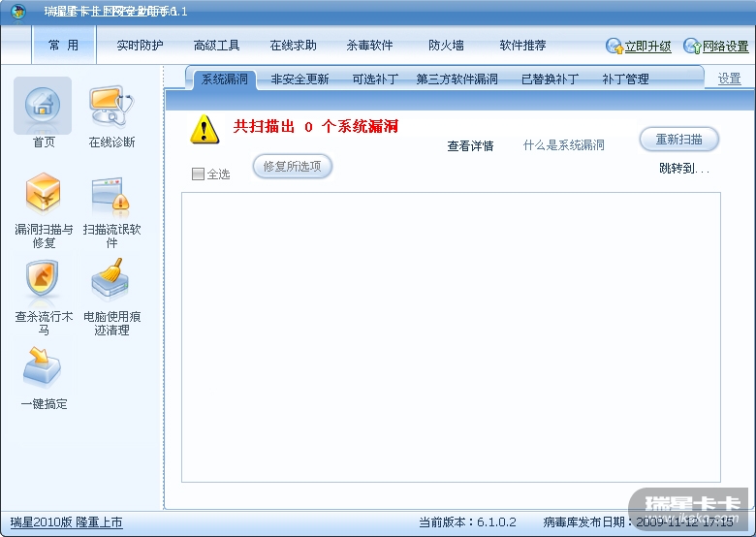Open the 可选补丁 sub-tab
The width and height of the screenshot is (756, 537).
[x=375, y=79]
